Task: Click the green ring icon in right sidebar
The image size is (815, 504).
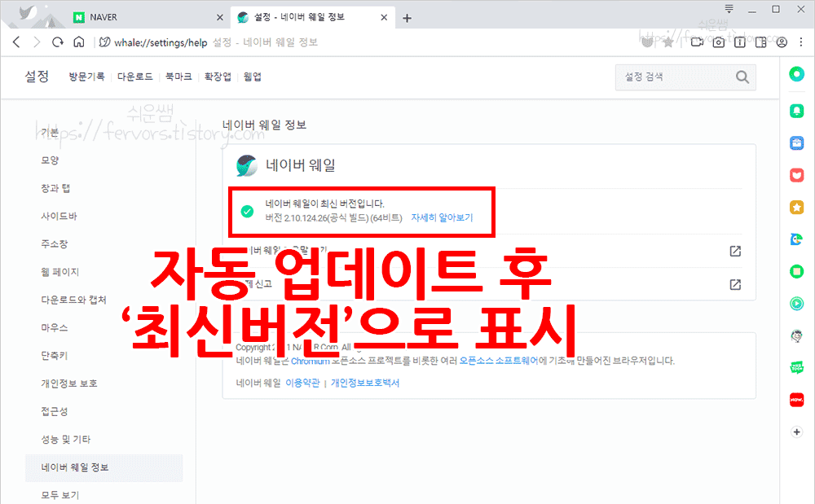Action: tap(797, 74)
